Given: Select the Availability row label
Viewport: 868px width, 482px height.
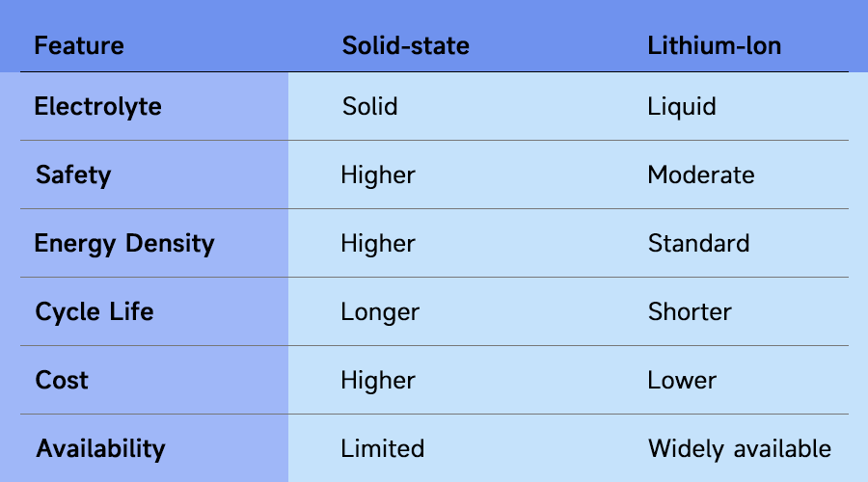Looking at the screenshot, I should click(x=101, y=448).
